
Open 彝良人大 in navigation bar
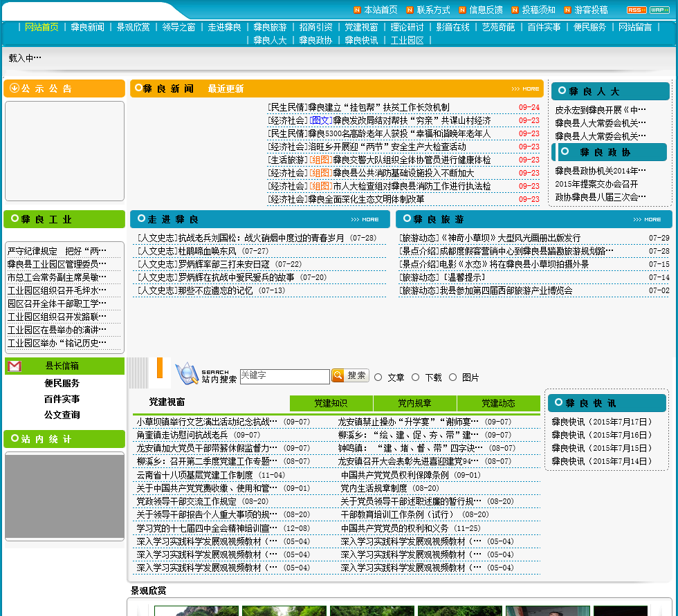click(271, 41)
